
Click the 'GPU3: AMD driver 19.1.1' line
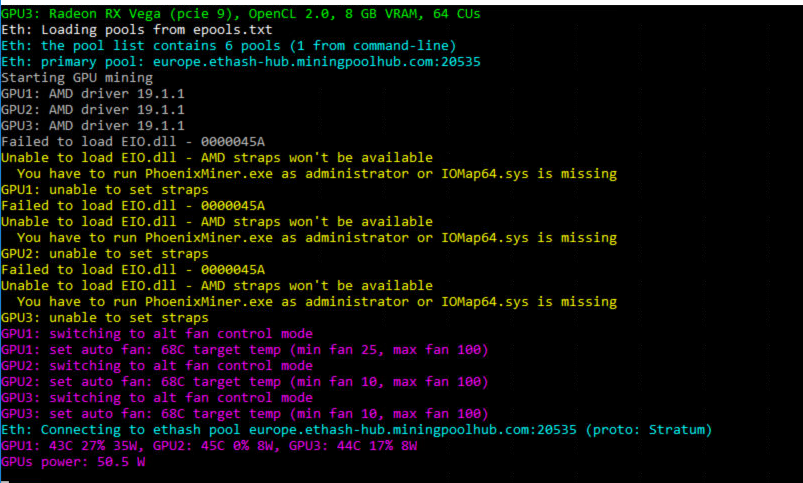click(93, 125)
